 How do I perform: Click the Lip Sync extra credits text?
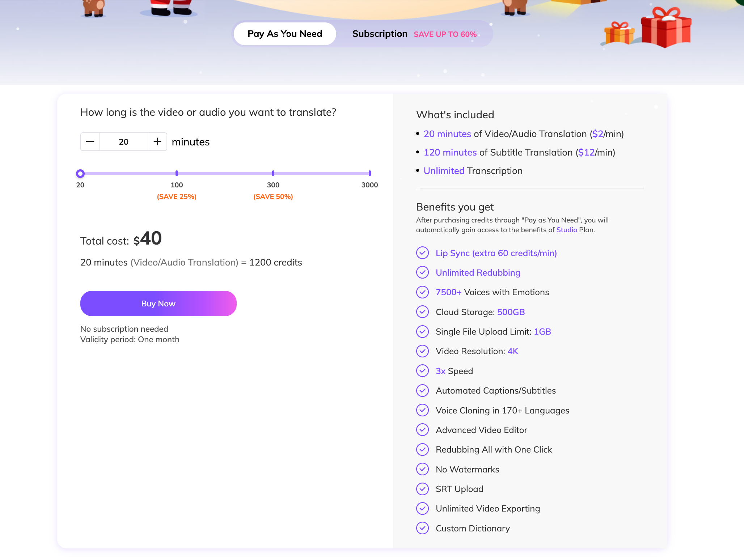point(496,253)
